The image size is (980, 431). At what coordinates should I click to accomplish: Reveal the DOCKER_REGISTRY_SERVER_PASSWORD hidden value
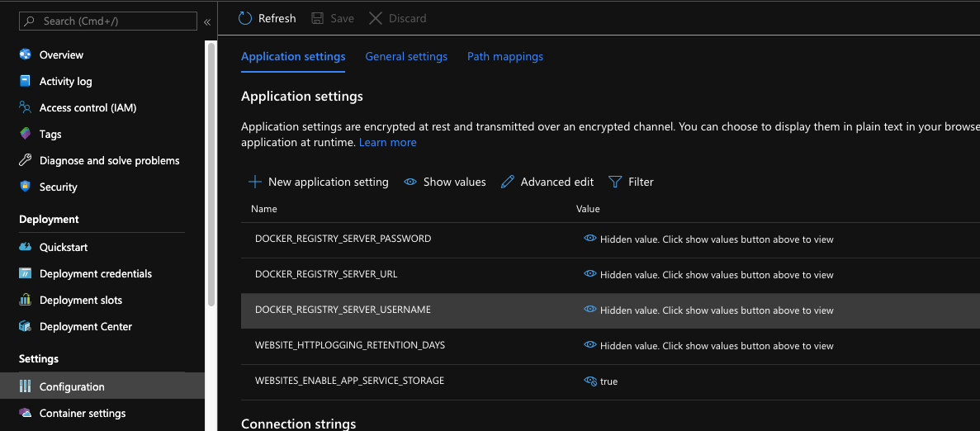[x=590, y=239]
